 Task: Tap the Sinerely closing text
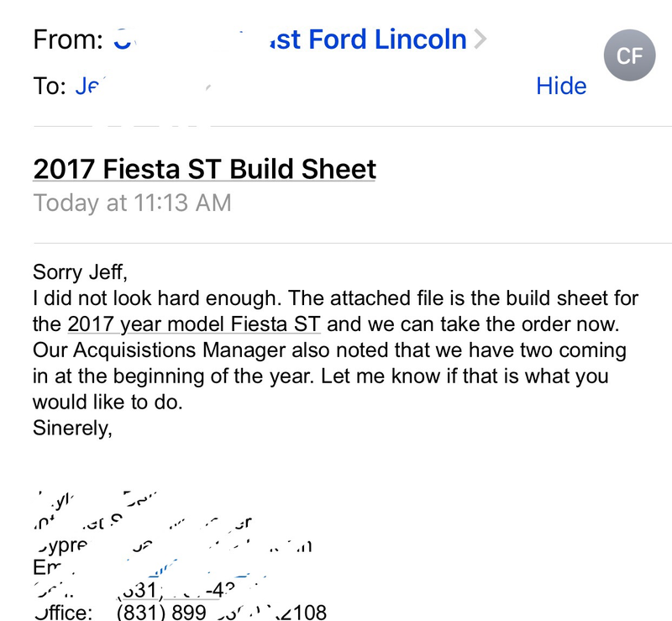point(72,428)
